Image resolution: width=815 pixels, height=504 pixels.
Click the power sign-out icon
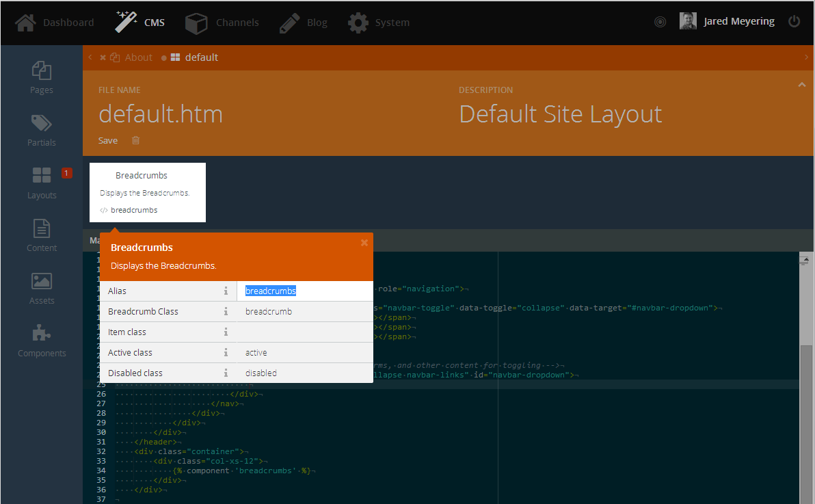[794, 21]
